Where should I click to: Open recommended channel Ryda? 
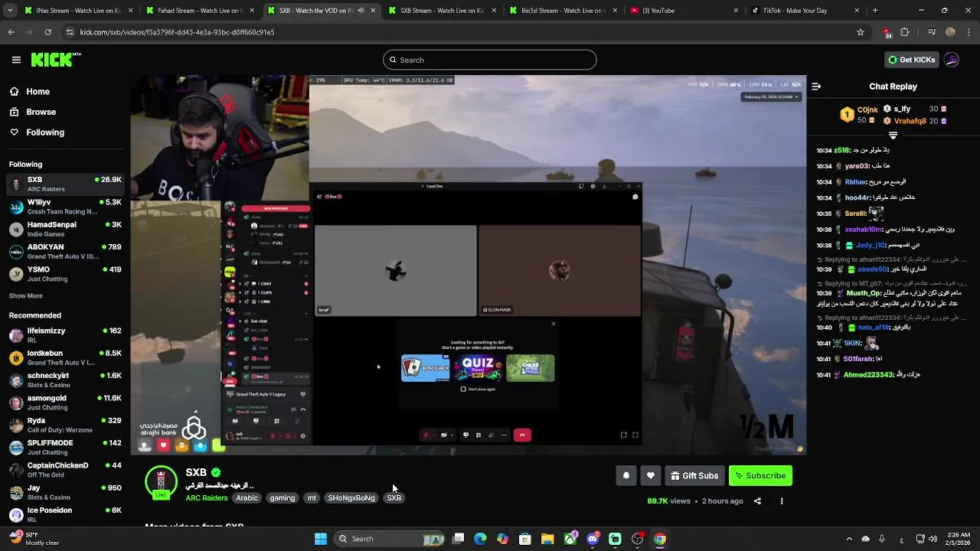[x=65, y=425]
